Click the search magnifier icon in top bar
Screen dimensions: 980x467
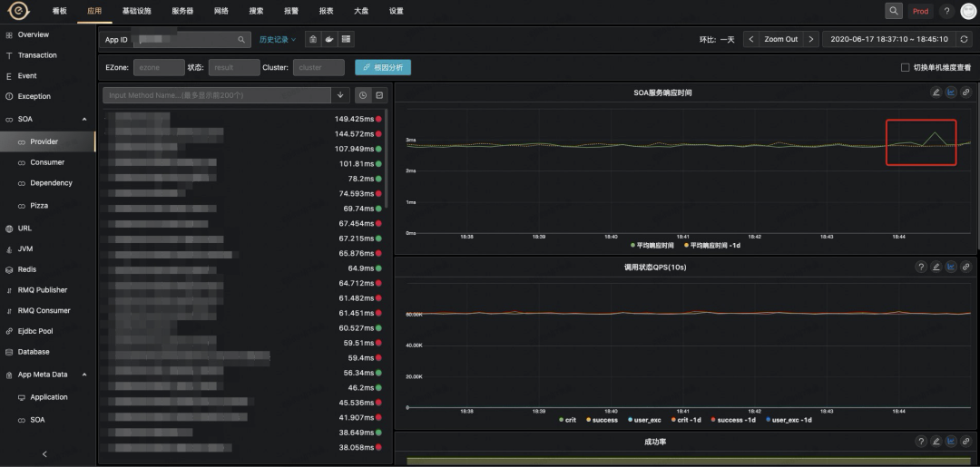[x=894, y=11]
